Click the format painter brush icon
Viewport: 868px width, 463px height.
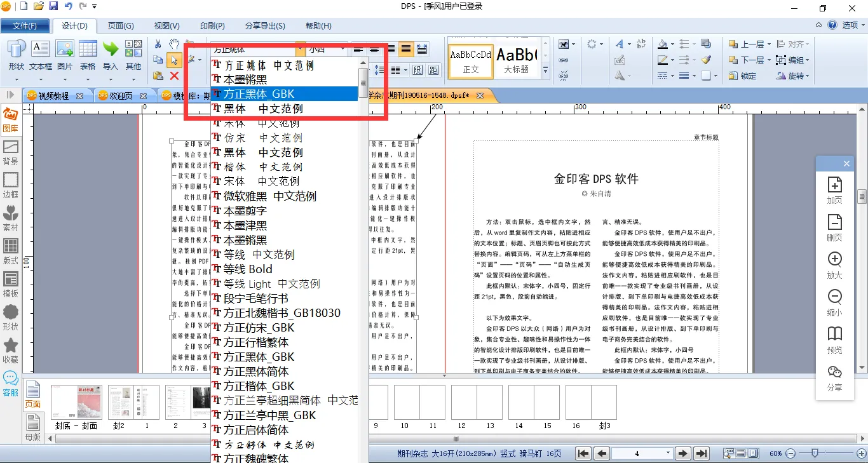[706, 60]
